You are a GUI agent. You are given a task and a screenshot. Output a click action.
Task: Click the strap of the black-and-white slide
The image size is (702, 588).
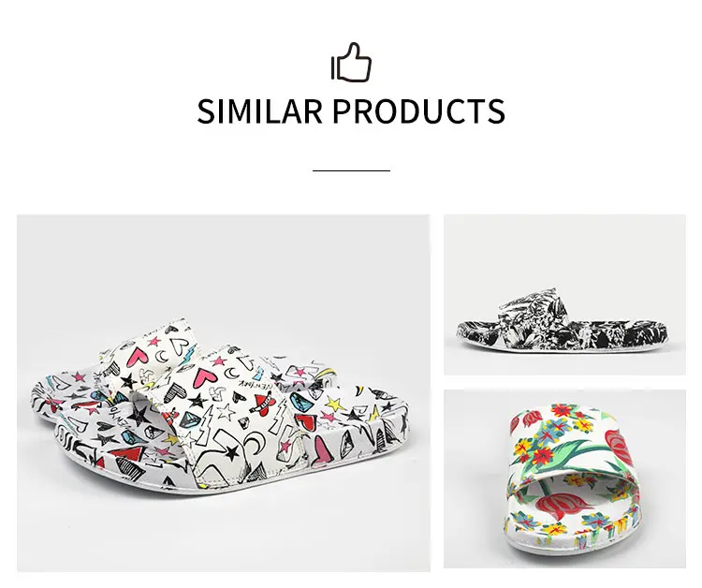click(x=531, y=313)
